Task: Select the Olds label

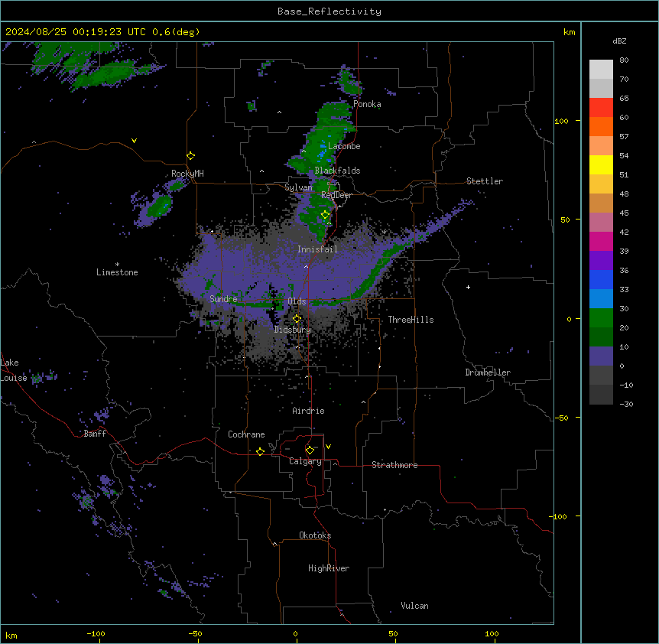Action: [297, 301]
